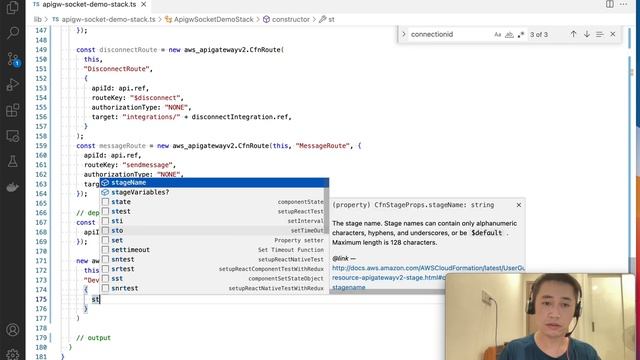Click the // output comment
This screenshot has height=360, width=640.
coord(93,338)
